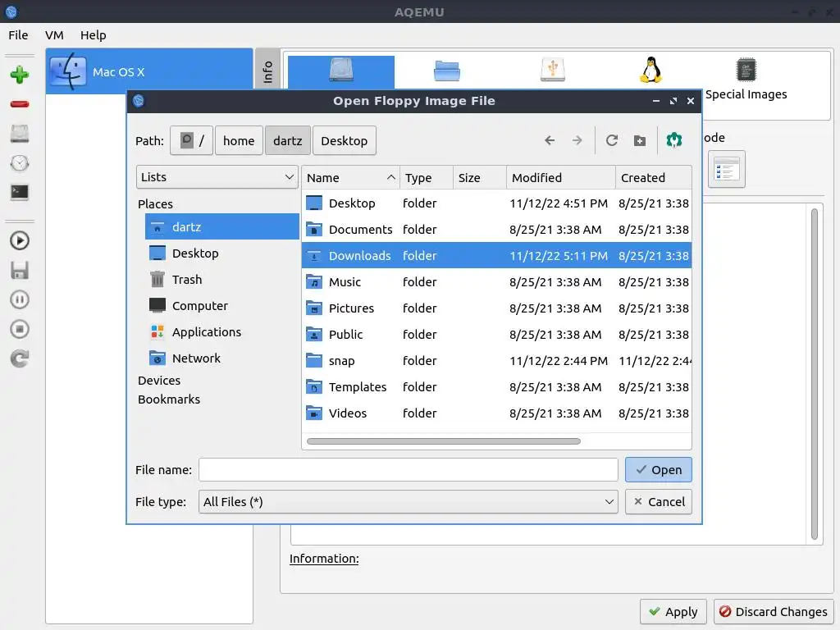Select the Downloads folder row
The width and height of the screenshot is (840, 630).
click(496, 256)
